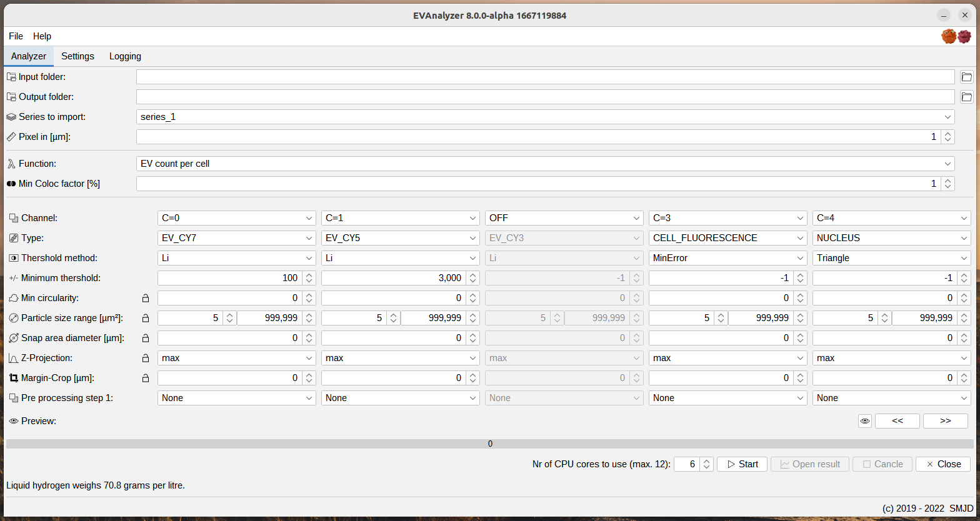The height and width of the screenshot is (521, 980).
Task: Toggle the Snap area diameter lock icon
Action: 146,338
